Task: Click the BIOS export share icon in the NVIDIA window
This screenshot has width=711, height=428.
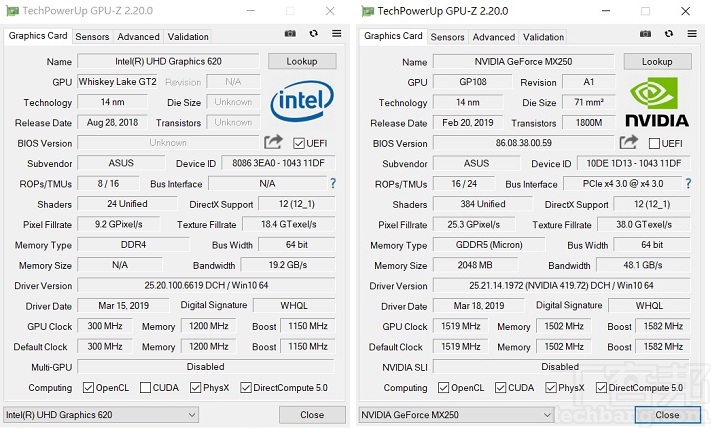Action: pyautogui.click(x=629, y=143)
